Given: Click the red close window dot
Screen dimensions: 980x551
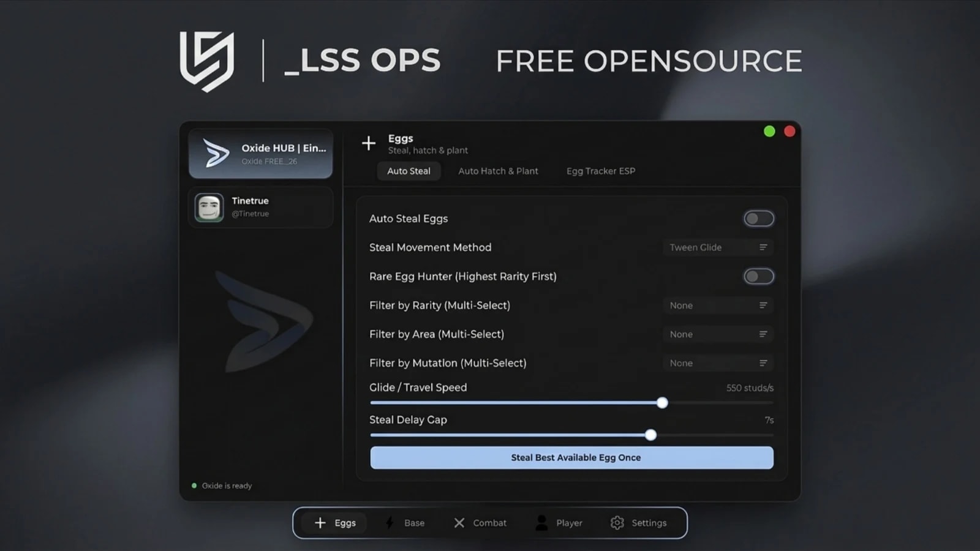Looking at the screenshot, I should (790, 131).
